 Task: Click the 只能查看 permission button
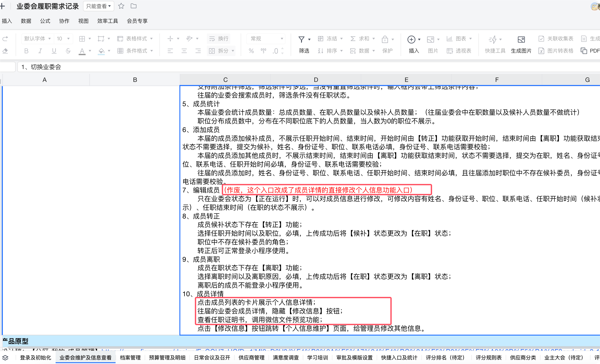[x=98, y=6]
